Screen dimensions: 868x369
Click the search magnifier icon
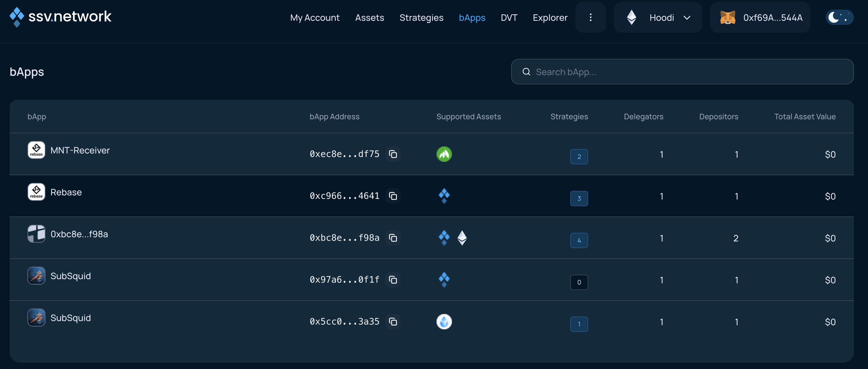coord(526,71)
